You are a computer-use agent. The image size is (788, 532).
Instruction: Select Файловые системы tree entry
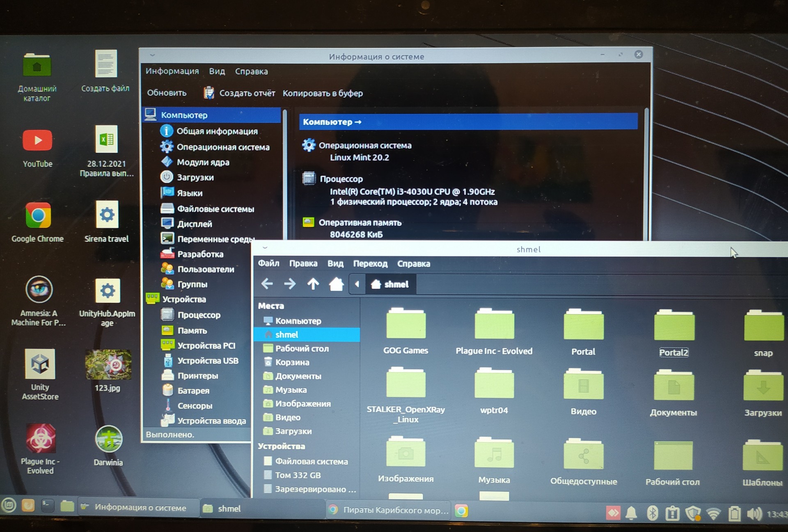(x=208, y=209)
